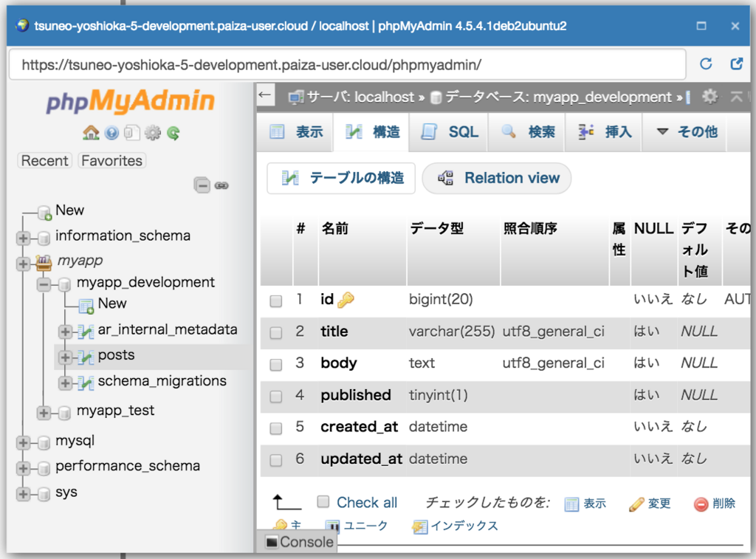The width and height of the screenshot is (756, 559).
Task: Tick the checkbox for id column
Action: [276, 301]
